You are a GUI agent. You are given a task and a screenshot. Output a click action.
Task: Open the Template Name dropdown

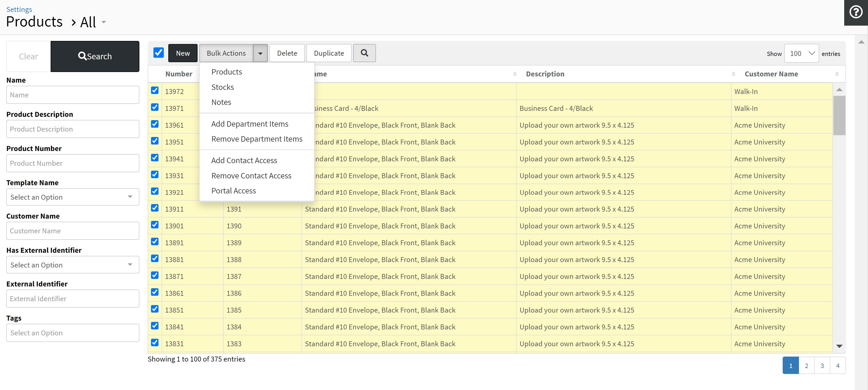coord(72,197)
